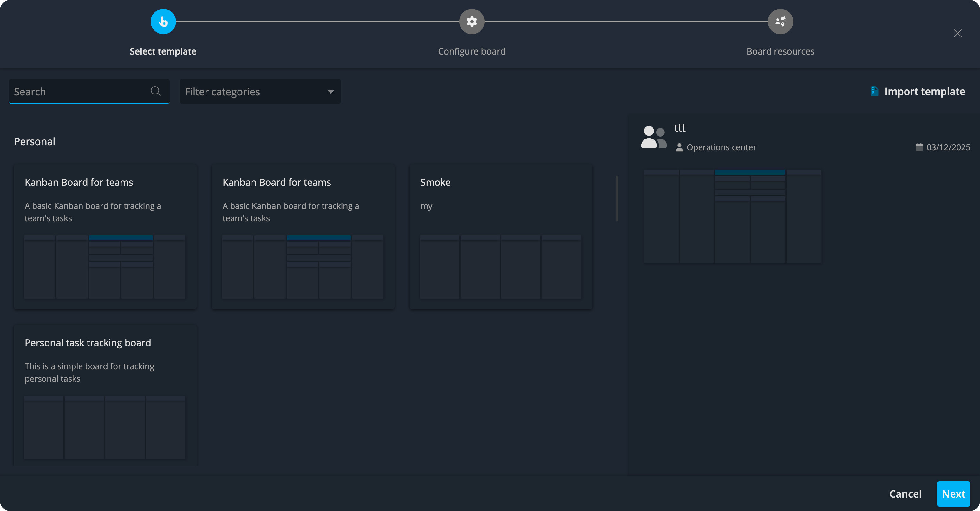Click the Filter categories dropdown arrow
This screenshot has height=511, width=980.
[x=330, y=92]
